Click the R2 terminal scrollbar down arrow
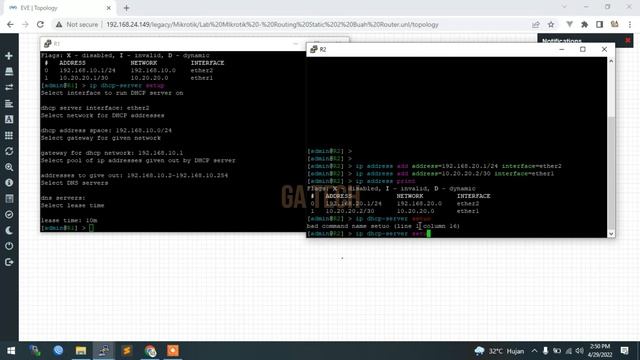 [611, 234]
